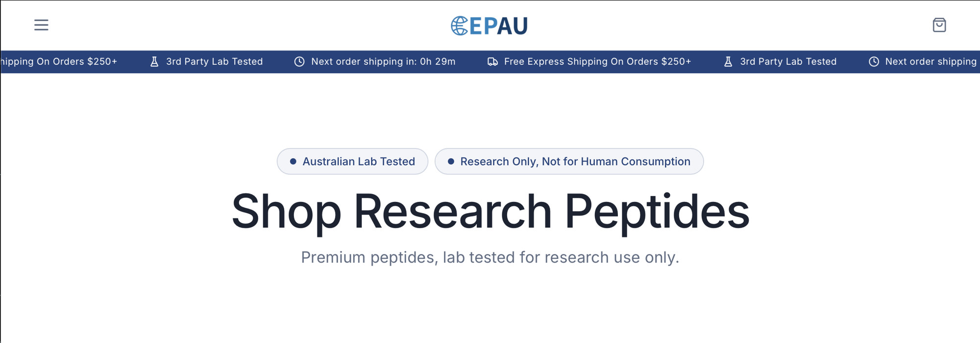Open the shopping bag cart
980x343 pixels.
point(939,25)
